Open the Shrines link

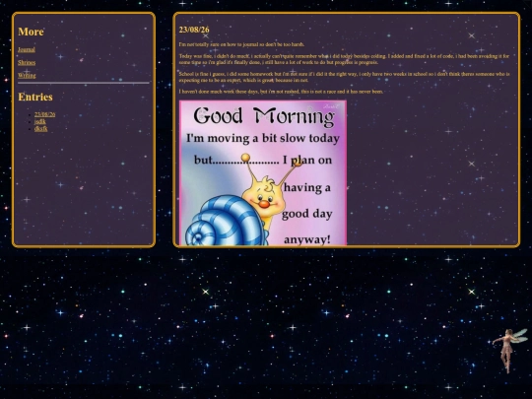(27, 62)
